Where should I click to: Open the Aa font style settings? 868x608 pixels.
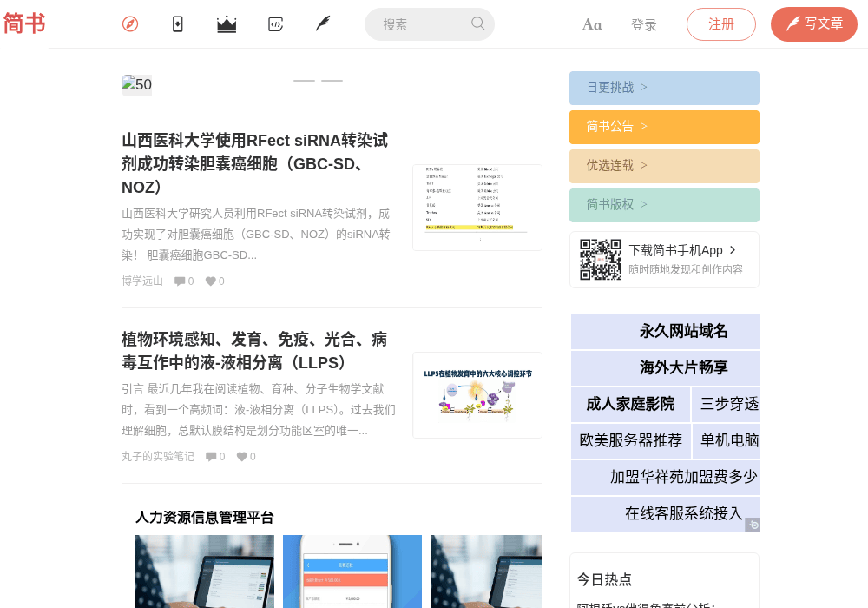(x=592, y=25)
